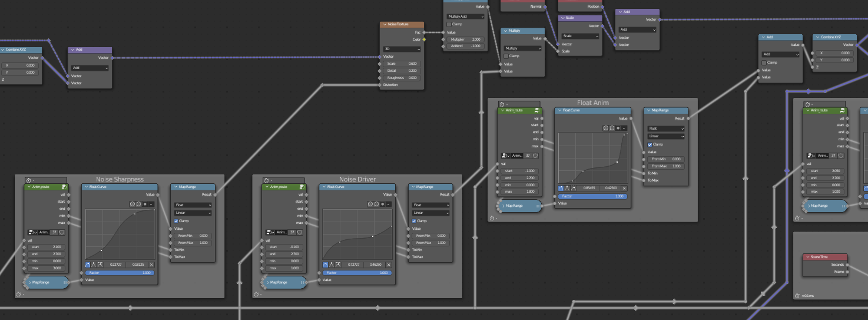
Task: Open the Scale vector operation dropdown
Action: click(x=579, y=36)
